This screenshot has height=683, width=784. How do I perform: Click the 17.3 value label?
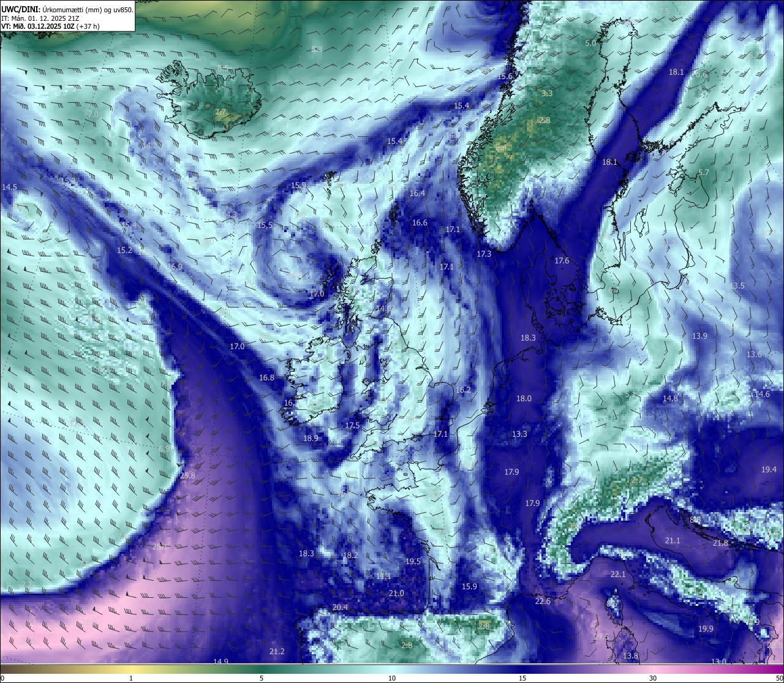484,253
